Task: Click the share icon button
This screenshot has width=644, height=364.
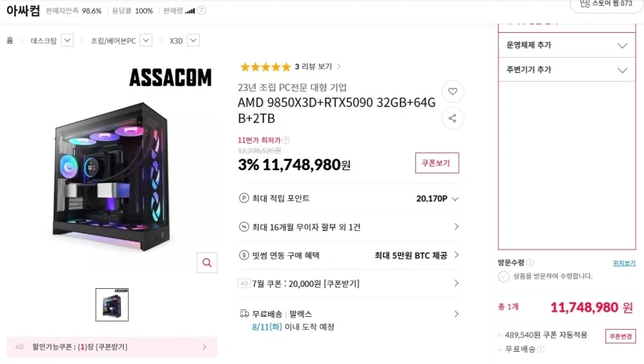Action: [x=453, y=119]
